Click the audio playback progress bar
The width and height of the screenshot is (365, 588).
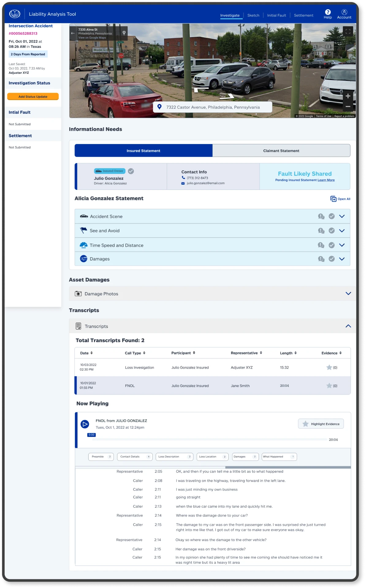coord(210,439)
